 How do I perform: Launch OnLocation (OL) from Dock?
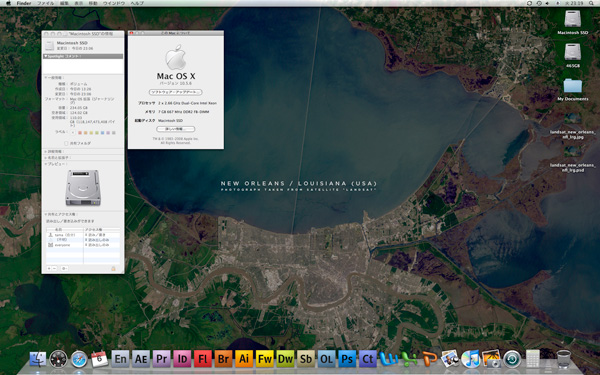(x=327, y=359)
